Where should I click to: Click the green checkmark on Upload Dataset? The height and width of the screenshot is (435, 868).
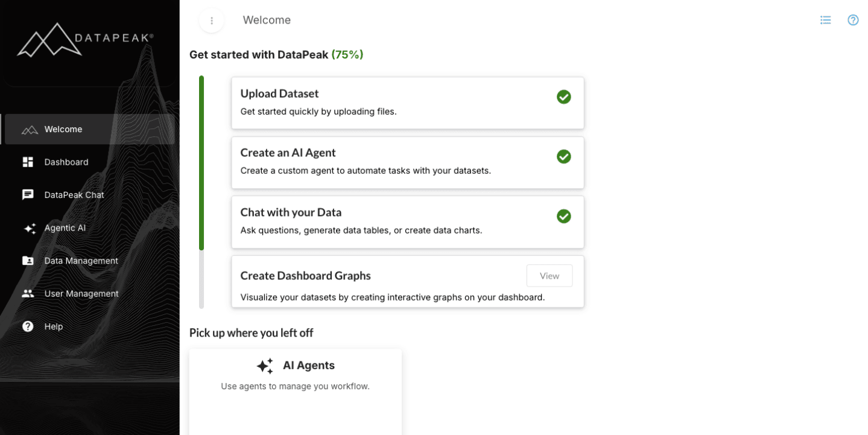(x=563, y=97)
